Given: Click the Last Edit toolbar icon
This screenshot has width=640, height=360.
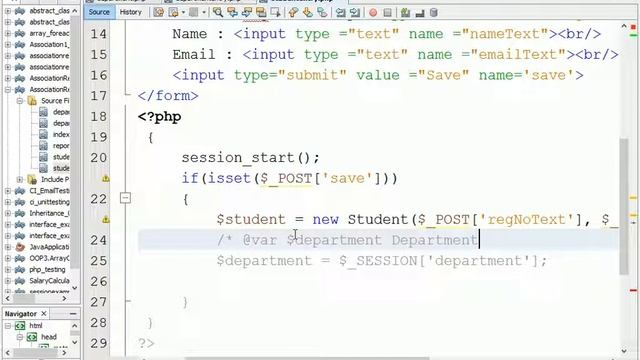Looking at the screenshot, I should (x=158, y=12).
